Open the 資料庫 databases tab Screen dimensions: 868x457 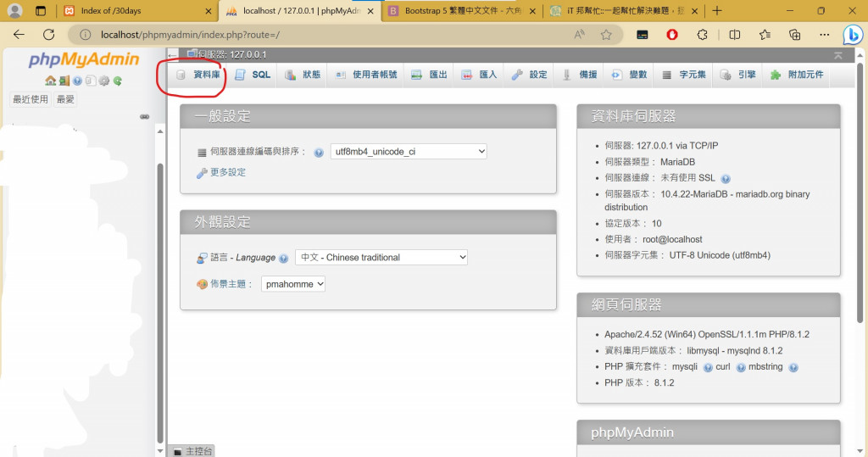(198, 75)
